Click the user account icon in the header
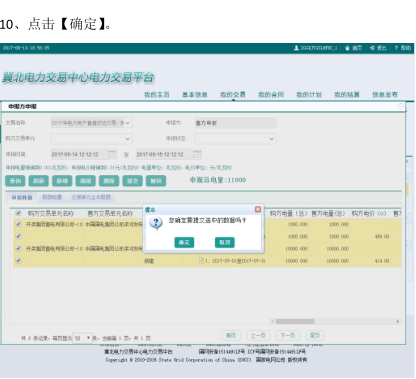This screenshot has height=379, width=416. [296, 48]
